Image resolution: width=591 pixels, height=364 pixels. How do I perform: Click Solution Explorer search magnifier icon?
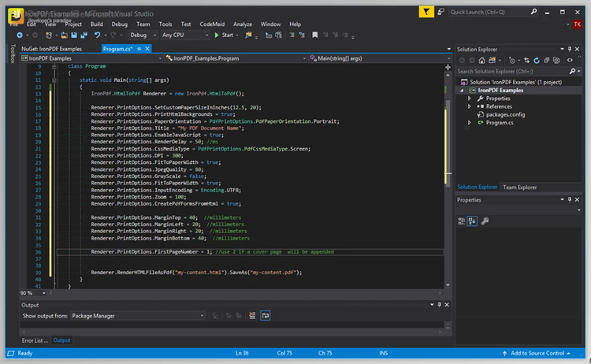[x=572, y=71]
